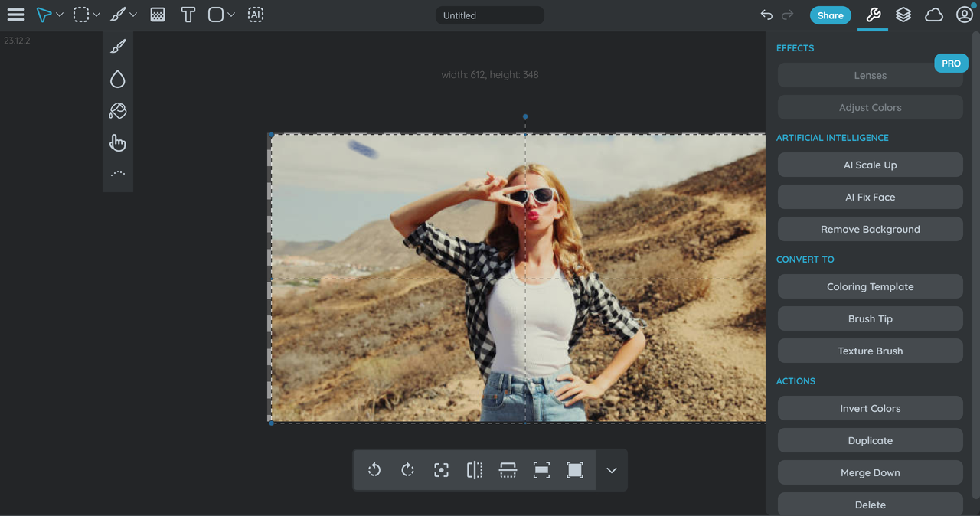Click the blue Share button
The width and height of the screenshot is (980, 516).
coord(830,15)
